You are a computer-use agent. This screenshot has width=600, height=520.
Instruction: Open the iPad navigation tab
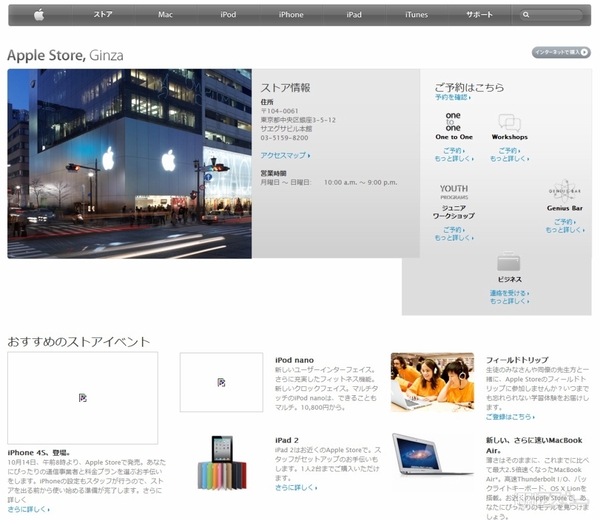tap(354, 15)
